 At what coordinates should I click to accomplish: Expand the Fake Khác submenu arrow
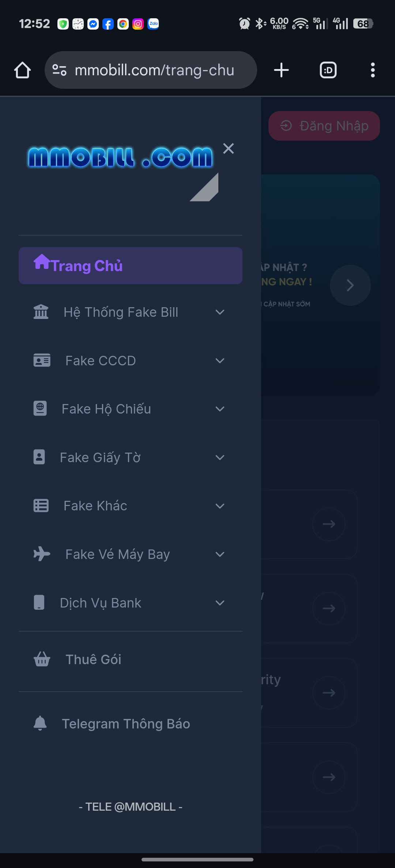coord(220,506)
